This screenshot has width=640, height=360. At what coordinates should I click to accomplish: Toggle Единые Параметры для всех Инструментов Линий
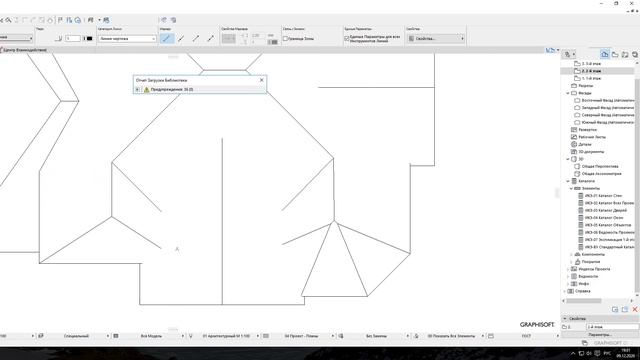coord(347,39)
